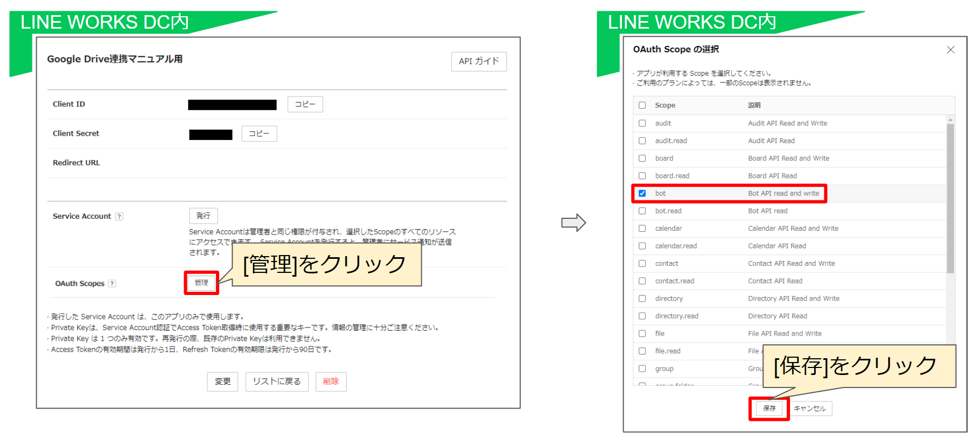Click 発行 to issue Service Account
Screen dimensions: 980x442
(204, 216)
